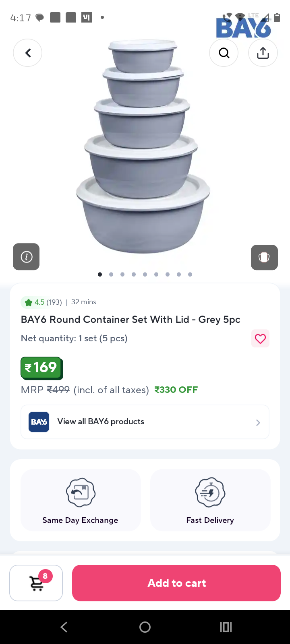Jump to the fifth carousel dot
290x644 pixels.
(x=145, y=275)
